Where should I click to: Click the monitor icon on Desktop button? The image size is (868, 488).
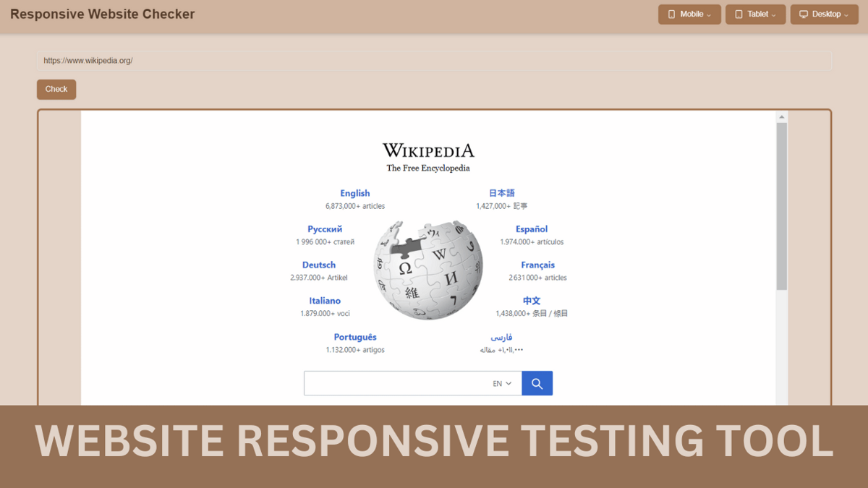tap(803, 14)
